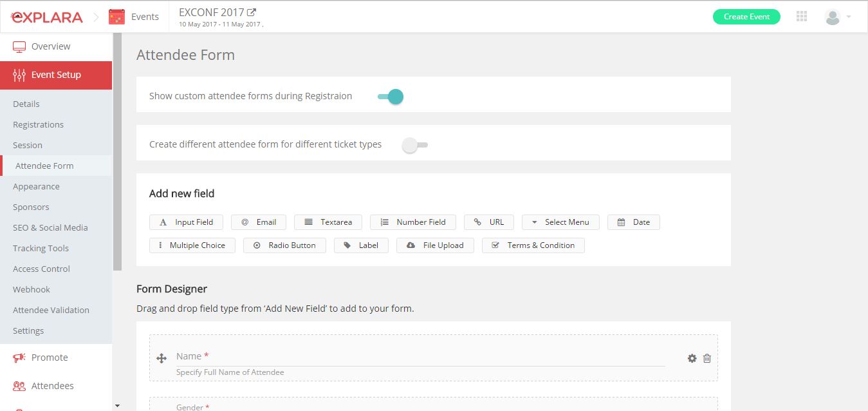Open the Webhook page
The width and height of the screenshot is (868, 411).
click(x=32, y=289)
